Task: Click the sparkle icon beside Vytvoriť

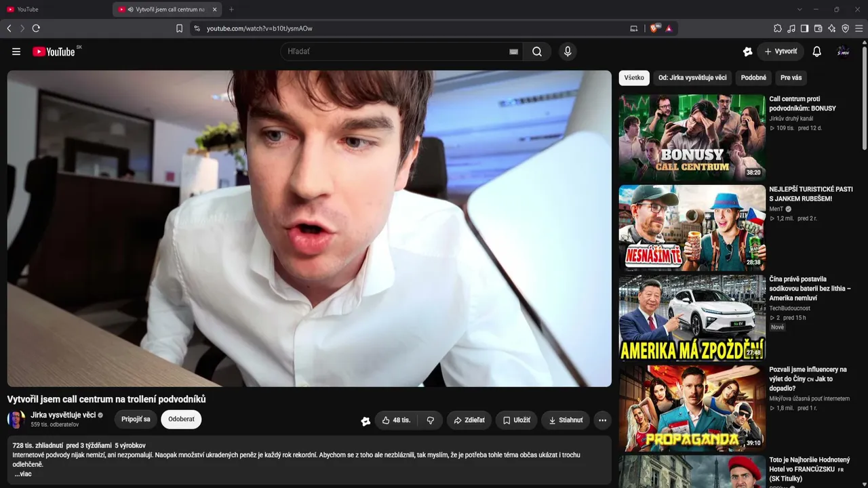Action: coord(747,52)
